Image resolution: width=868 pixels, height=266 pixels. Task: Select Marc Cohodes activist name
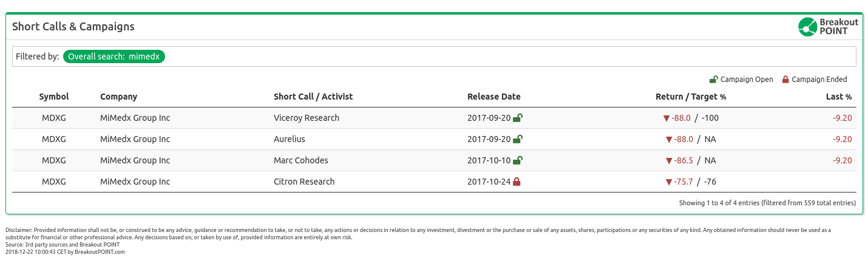301,160
